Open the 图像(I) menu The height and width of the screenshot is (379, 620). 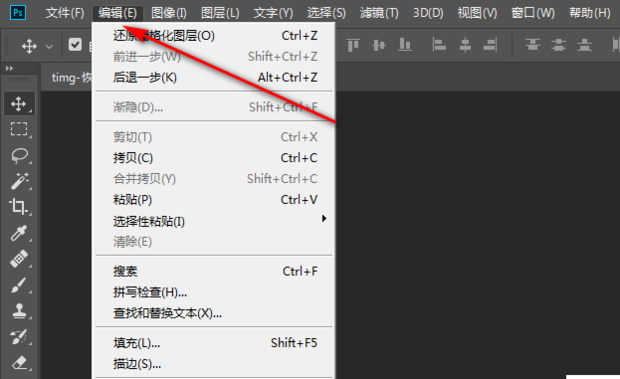tap(169, 13)
